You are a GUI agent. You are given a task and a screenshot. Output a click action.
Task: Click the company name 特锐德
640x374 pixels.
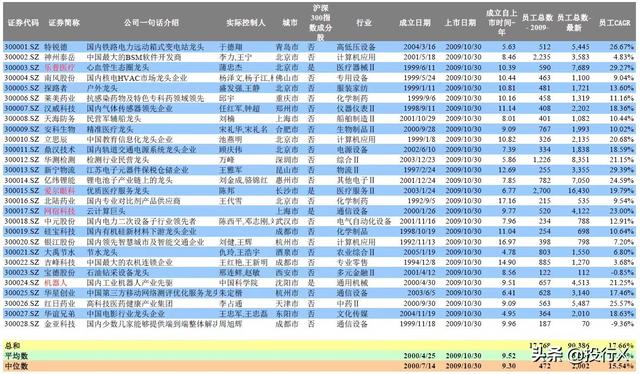[x=56, y=47]
